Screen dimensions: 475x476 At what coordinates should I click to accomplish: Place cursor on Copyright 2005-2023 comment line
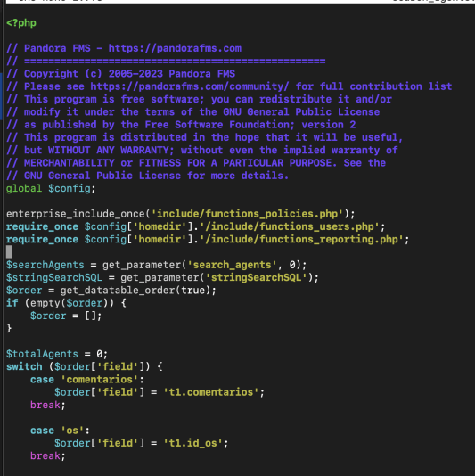pyautogui.click(x=121, y=74)
